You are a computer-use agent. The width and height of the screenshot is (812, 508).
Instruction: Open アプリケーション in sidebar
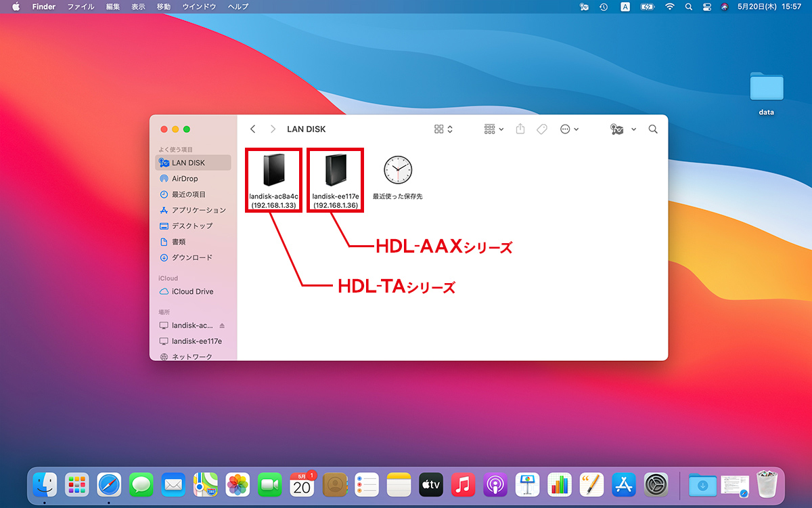[193, 210]
